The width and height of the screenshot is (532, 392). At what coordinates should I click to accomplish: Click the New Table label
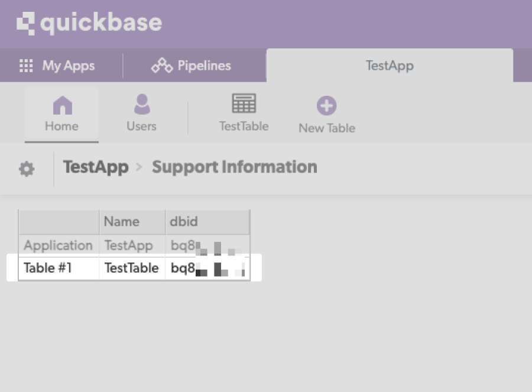point(326,128)
